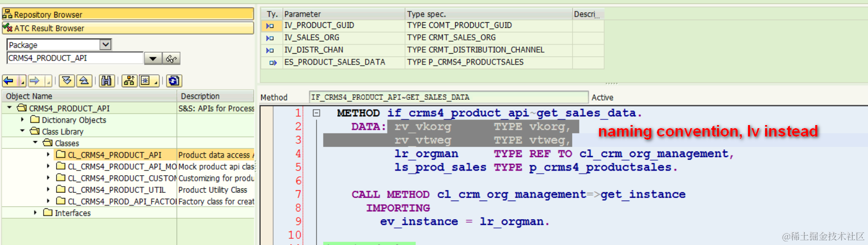Open history dropdown beside CRMS4_PRODUCT_API field
The width and height of the screenshot is (868, 245).
click(x=153, y=58)
